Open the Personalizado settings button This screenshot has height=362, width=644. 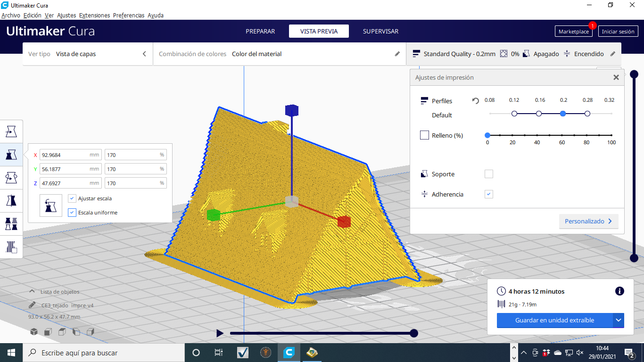(588, 221)
